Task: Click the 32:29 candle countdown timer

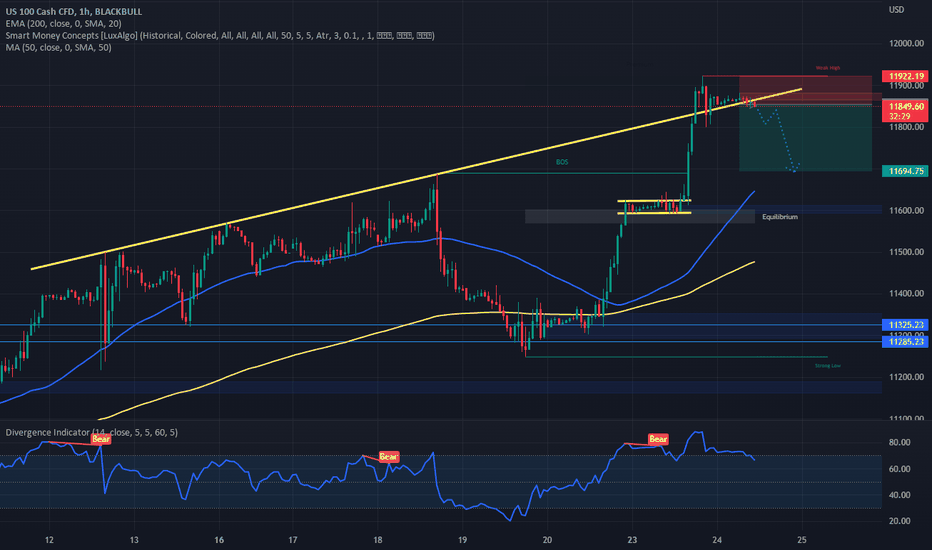Action: [x=900, y=117]
